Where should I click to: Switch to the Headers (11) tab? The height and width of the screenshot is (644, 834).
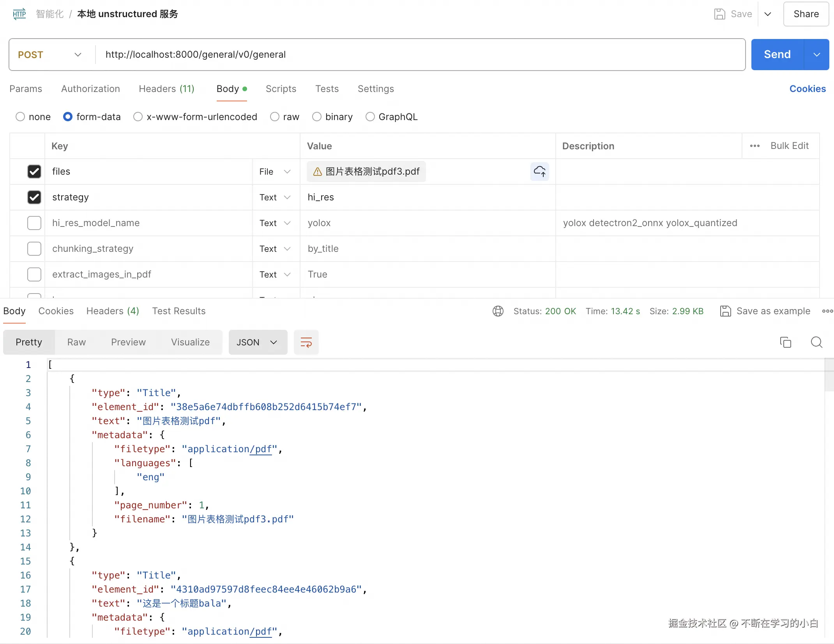click(166, 89)
